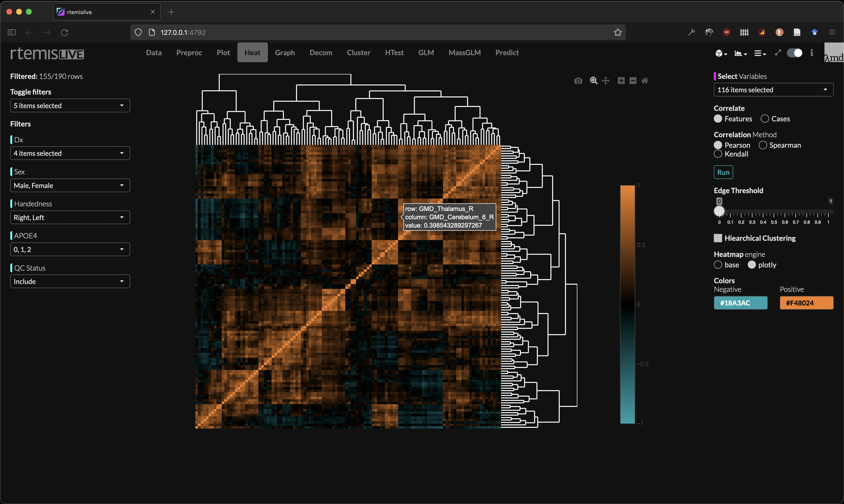Open the Predict tab

click(507, 53)
